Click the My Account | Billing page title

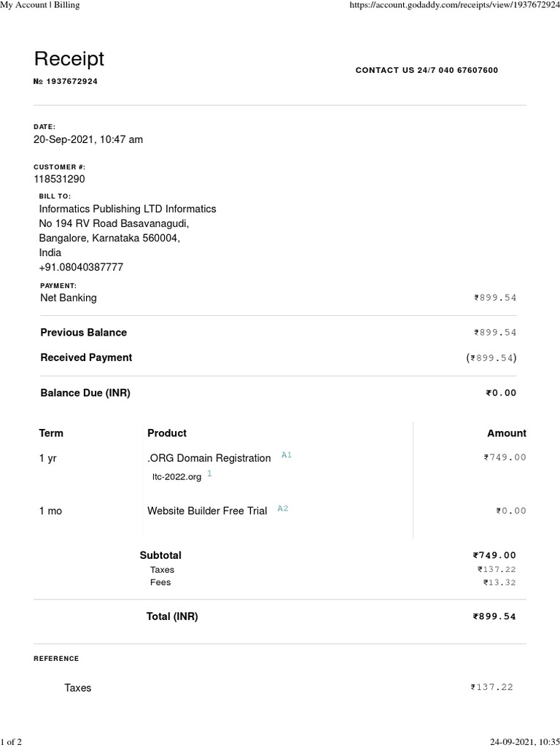point(40,5)
